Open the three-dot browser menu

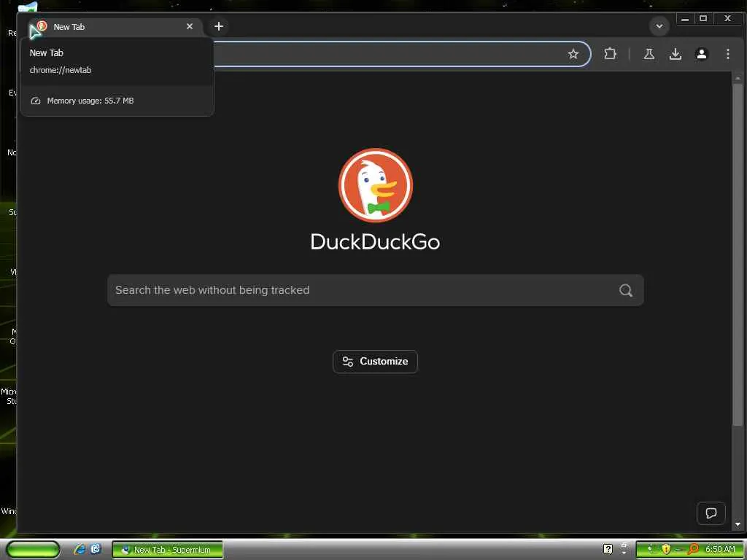tap(727, 54)
